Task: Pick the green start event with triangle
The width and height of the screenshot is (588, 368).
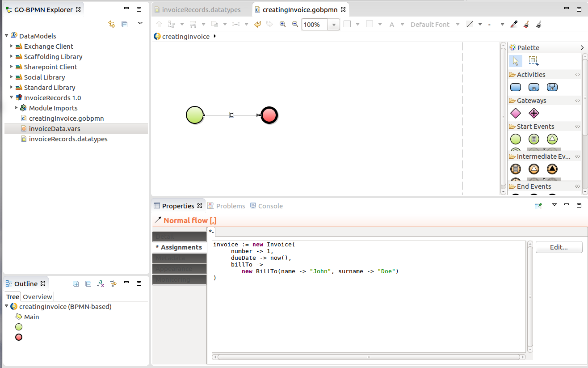Action: [x=552, y=139]
